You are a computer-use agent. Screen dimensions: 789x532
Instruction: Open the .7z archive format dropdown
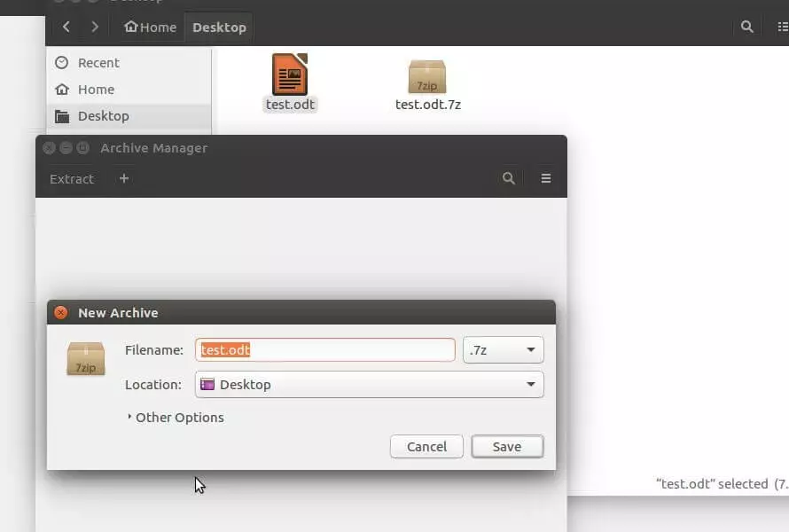click(503, 350)
